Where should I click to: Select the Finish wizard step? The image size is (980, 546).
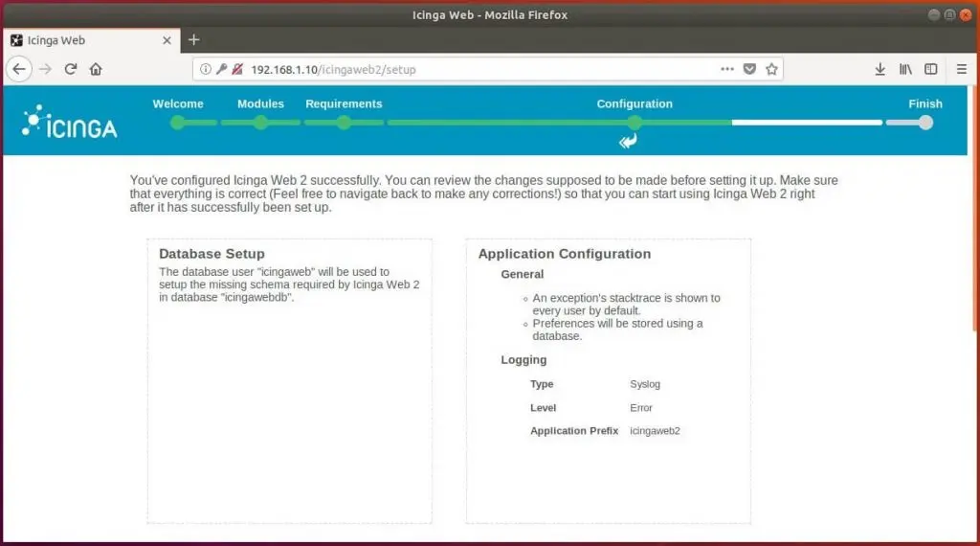click(x=925, y=103)
